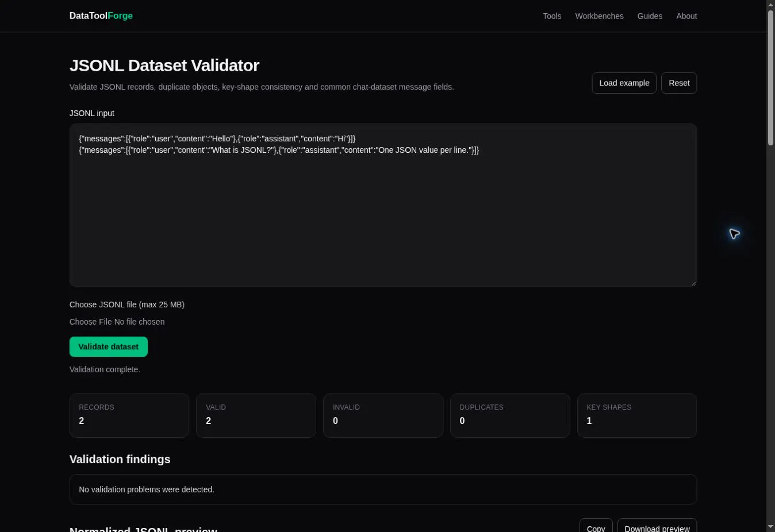The width and height of the screenshot is (775, 532).
Task: Click the Choose File control
Action: coord(117,322)
